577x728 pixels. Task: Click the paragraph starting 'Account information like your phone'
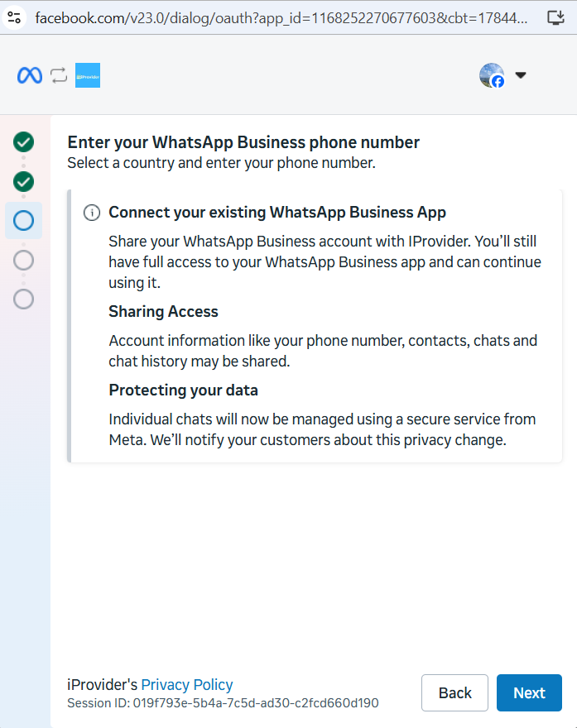[323, 351]
